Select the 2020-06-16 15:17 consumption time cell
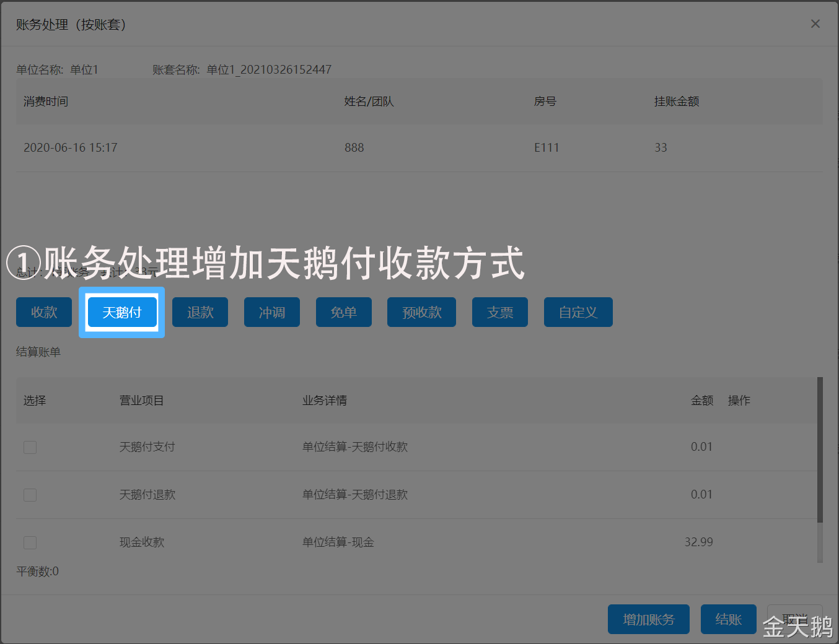 (71, 147)
